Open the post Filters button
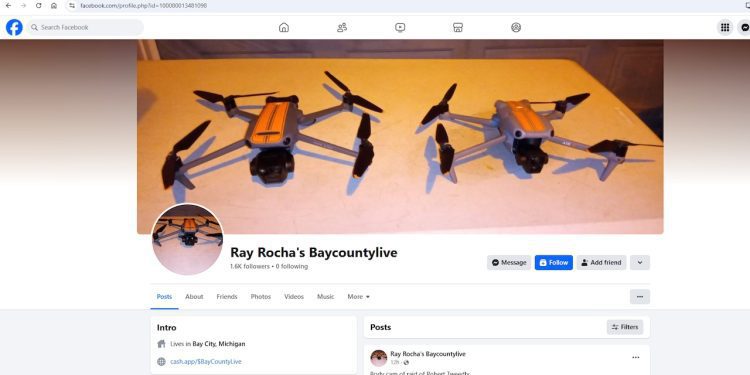 pos(625,327)
